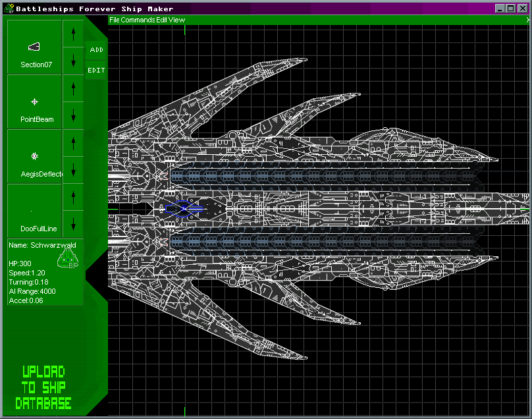
Task: Click down arrow beside PointBeam
Action: click(73, 115)
